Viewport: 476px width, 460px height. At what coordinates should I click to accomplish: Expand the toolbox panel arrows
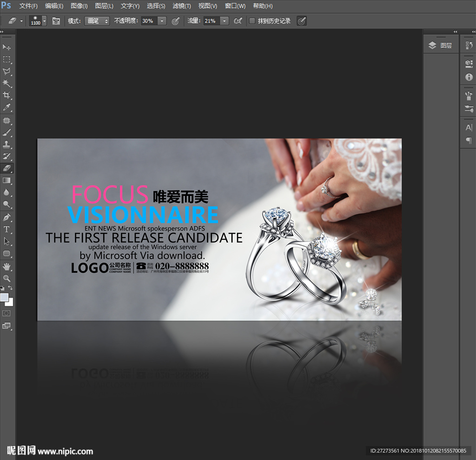pyautogui.click(x=2, y=32)
